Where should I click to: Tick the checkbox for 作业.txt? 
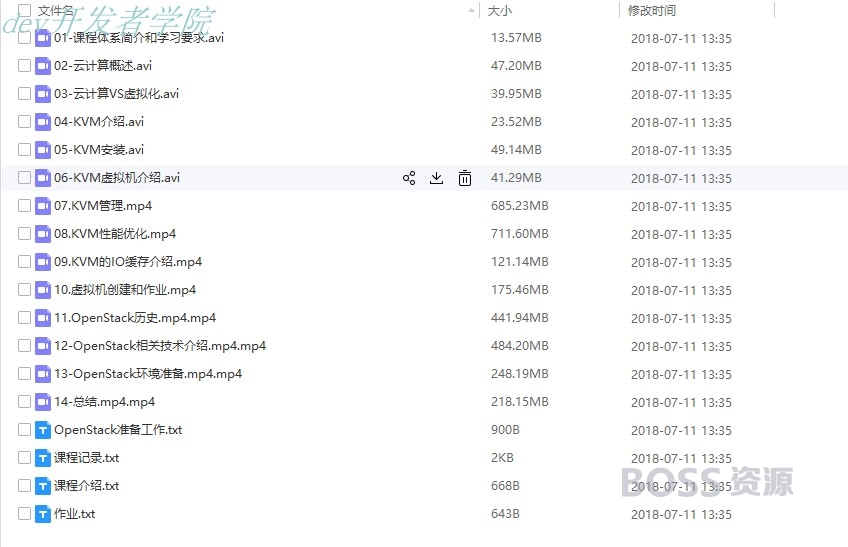(24, 514)
